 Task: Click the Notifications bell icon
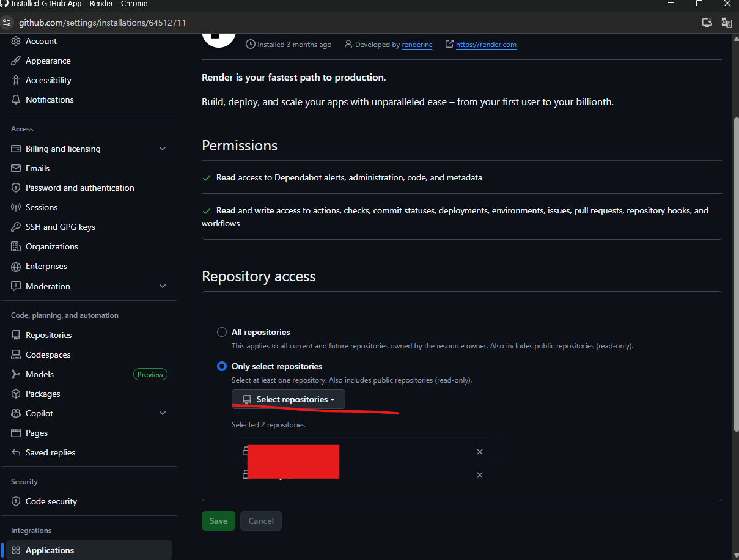tap(16, 100)
